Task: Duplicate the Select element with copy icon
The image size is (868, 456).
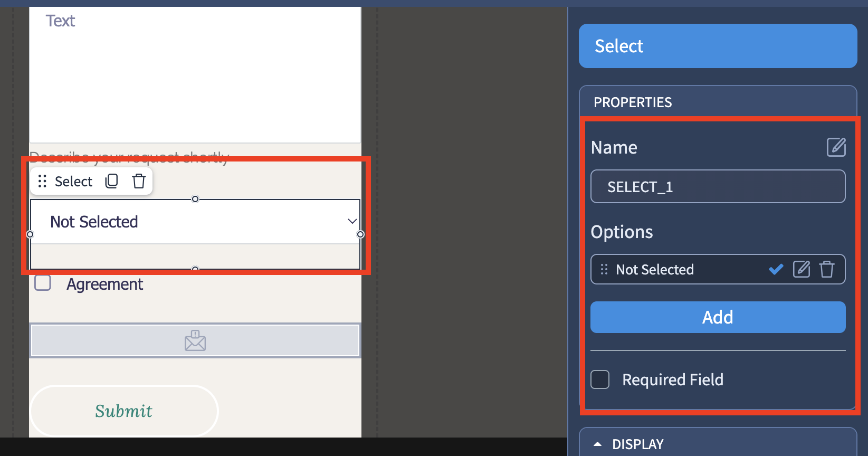Action: pyautogui.click(x=111, y=181)
